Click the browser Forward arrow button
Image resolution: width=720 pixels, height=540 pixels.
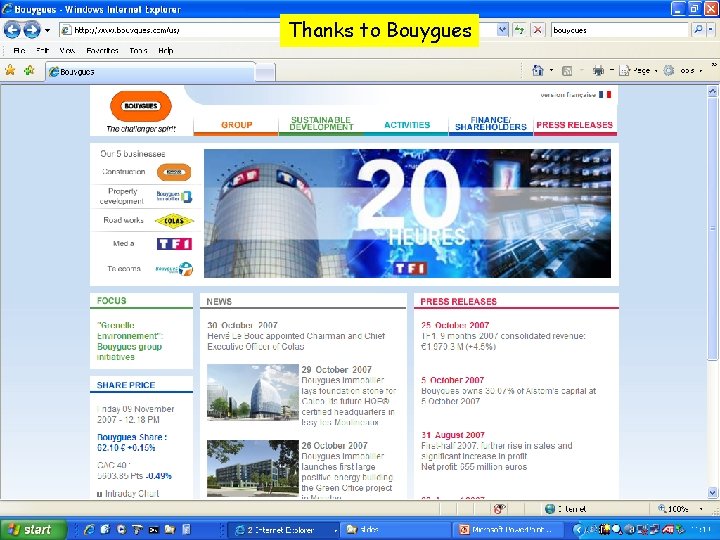click(x=32, y=30)
